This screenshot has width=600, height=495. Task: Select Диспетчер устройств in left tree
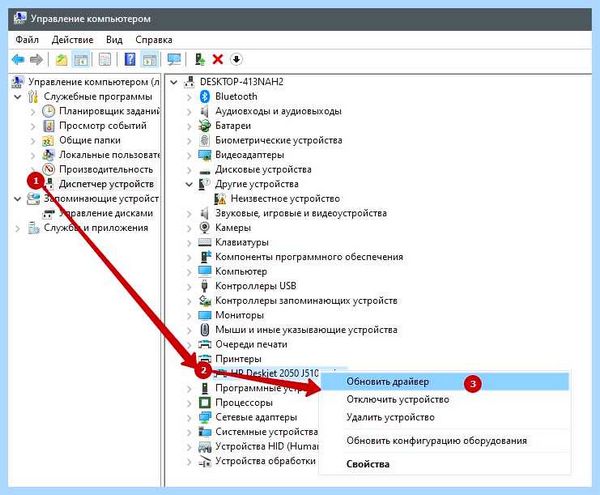[x=106, y=184]
